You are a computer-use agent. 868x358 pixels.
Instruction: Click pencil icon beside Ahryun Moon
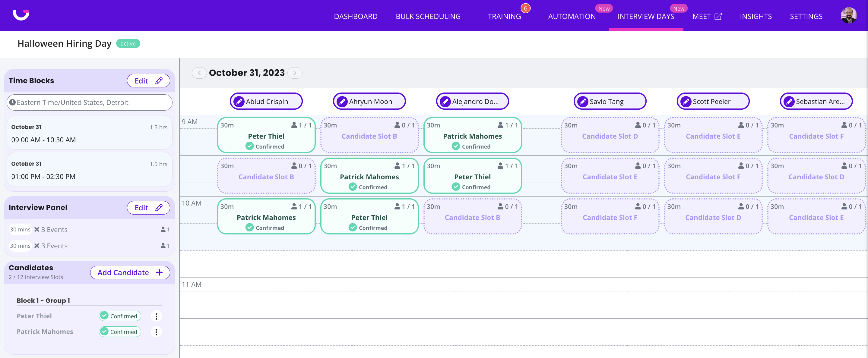(x=342, y=101)
